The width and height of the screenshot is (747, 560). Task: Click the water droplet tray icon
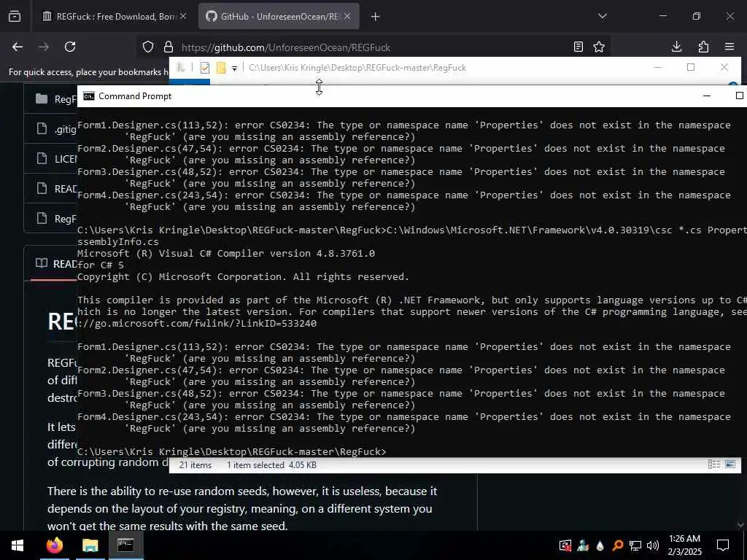[600, 545]
